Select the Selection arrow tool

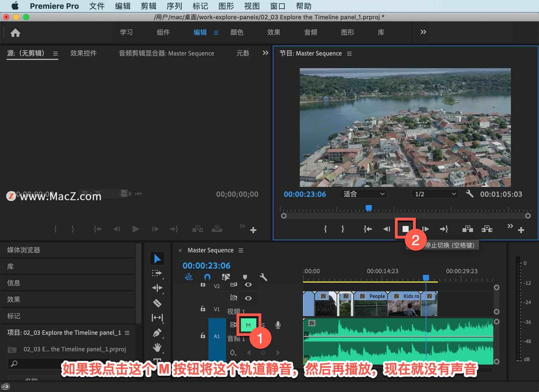click(157, 258)
